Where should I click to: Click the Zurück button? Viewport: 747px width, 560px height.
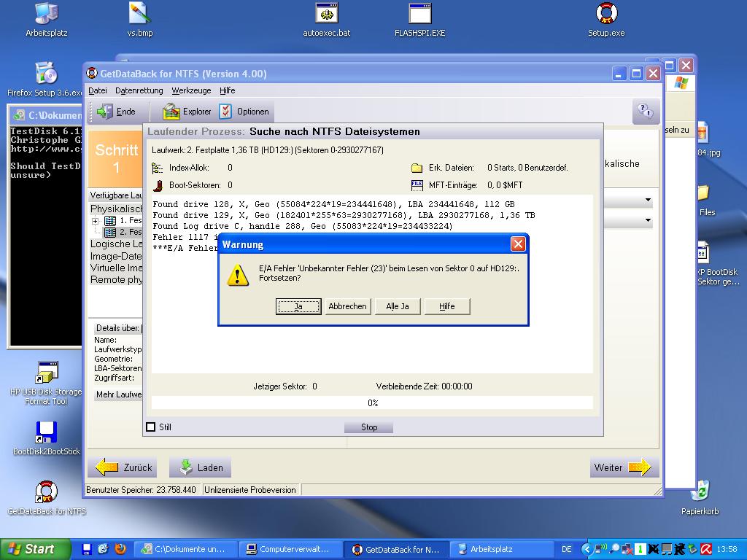pyautogui.click(x=123, y=467)
